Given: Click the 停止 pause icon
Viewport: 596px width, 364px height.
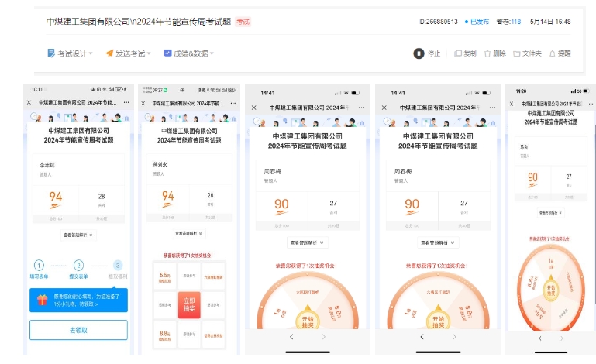Looking at the screenshot, I should tap(419, 53).
